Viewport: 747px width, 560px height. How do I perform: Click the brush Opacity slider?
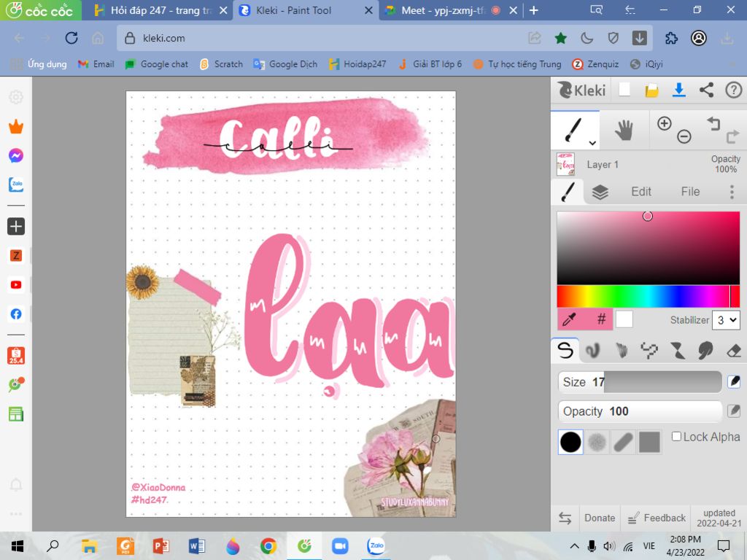click(640, 411)
